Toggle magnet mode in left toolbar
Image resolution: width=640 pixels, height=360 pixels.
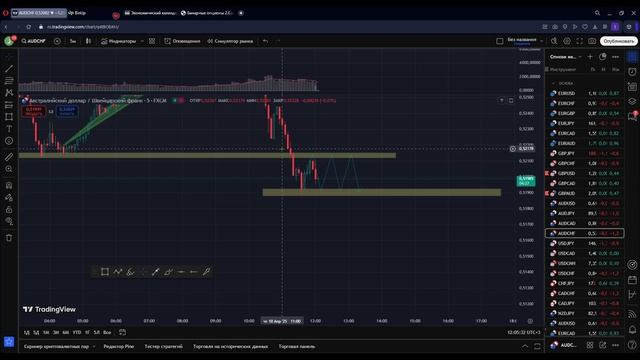9,185
